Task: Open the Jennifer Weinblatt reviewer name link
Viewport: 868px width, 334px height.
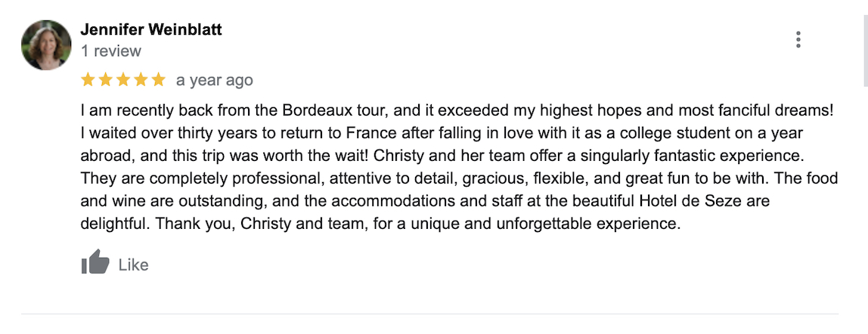Action: 151,29
